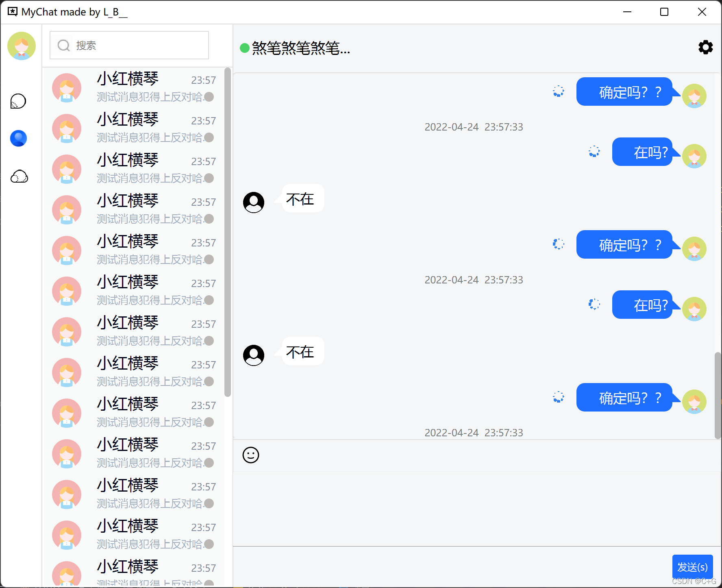
Task: Select the blue contacts icon in the sidebar
Action: (18, 138)
